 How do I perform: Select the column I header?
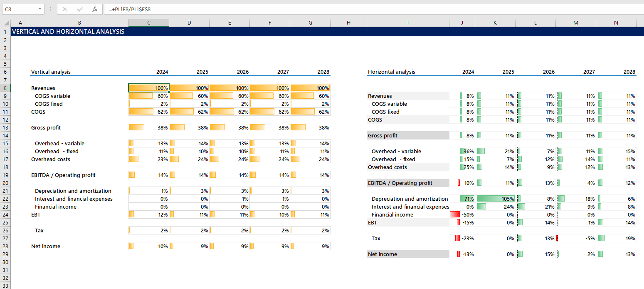click(x=408, y=23)
